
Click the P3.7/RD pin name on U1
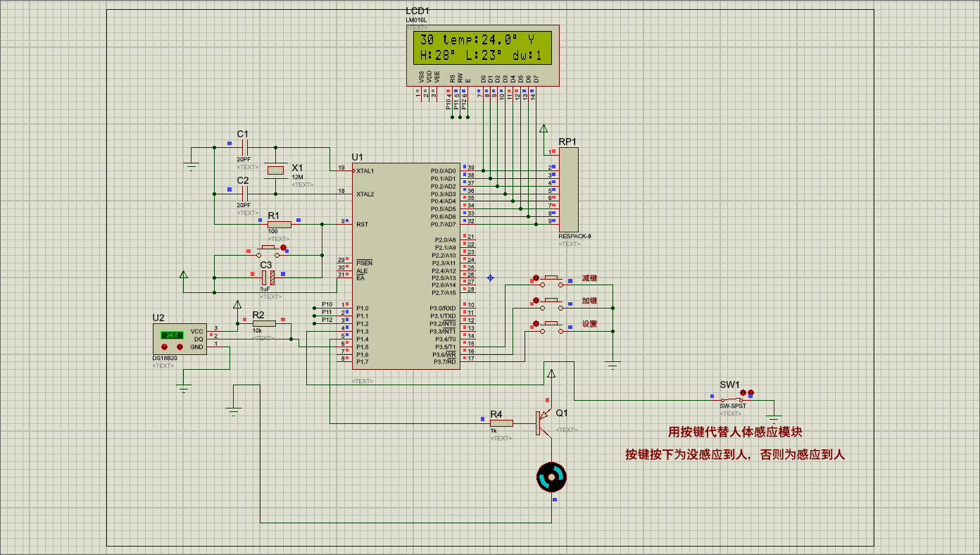(445, 362)
